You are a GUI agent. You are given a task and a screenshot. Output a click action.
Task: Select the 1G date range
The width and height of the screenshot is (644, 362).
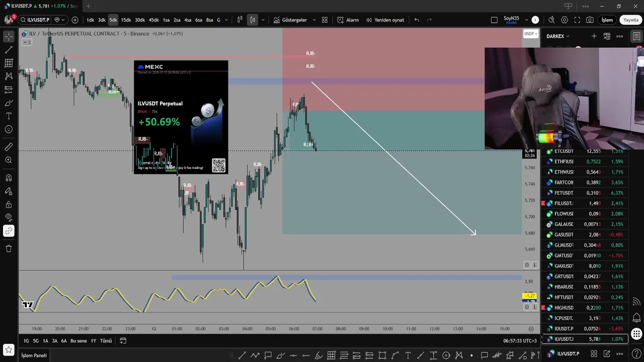(26, 341)
